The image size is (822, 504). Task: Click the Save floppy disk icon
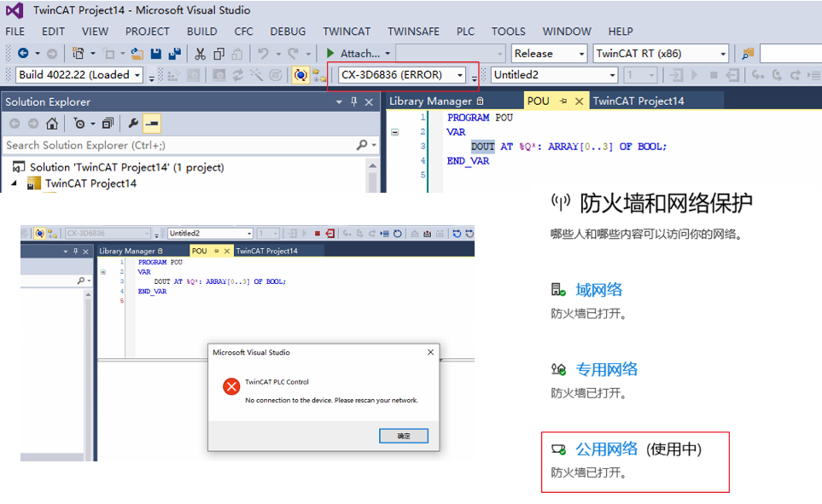pos(155,53)
